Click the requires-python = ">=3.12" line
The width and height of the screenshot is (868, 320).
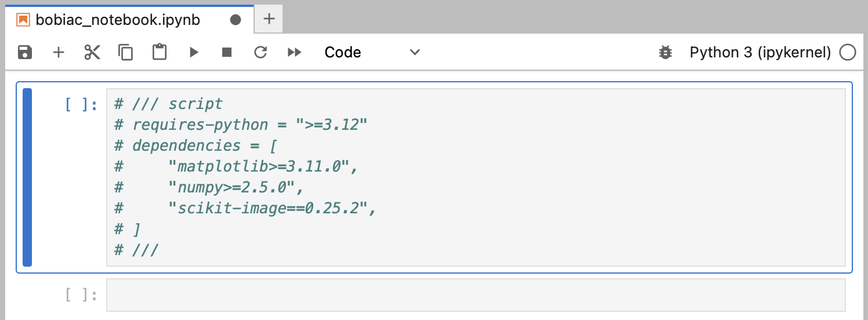tap(241, 125)
